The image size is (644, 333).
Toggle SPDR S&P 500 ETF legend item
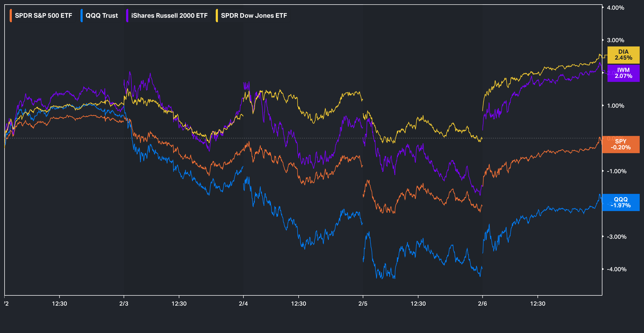point(43,16)
